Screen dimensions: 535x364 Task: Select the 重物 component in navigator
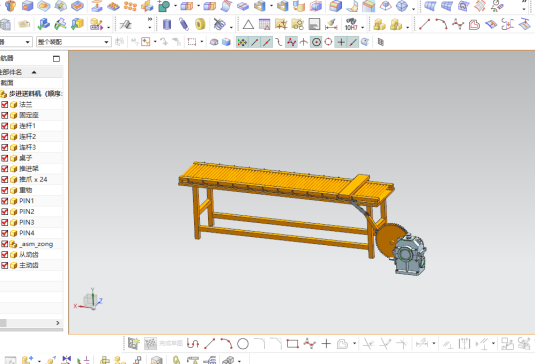point(26,190)
